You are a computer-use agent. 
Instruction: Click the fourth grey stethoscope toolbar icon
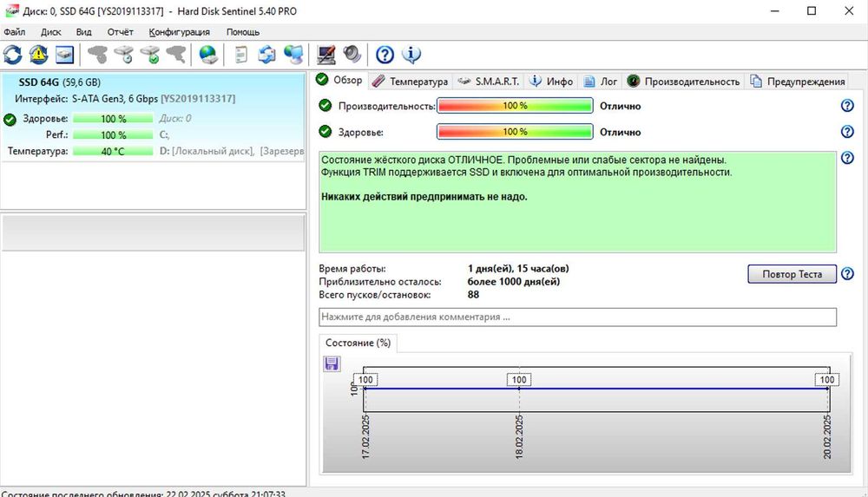(176, 55)
